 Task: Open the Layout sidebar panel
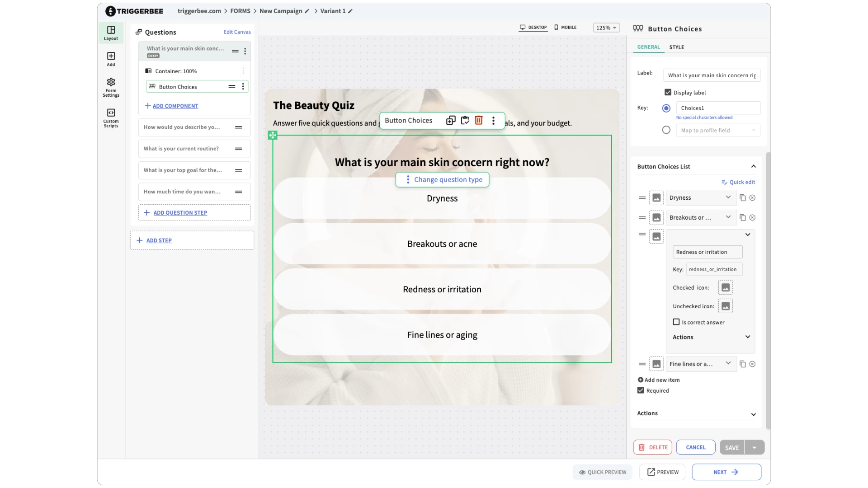tap(111, 33)
